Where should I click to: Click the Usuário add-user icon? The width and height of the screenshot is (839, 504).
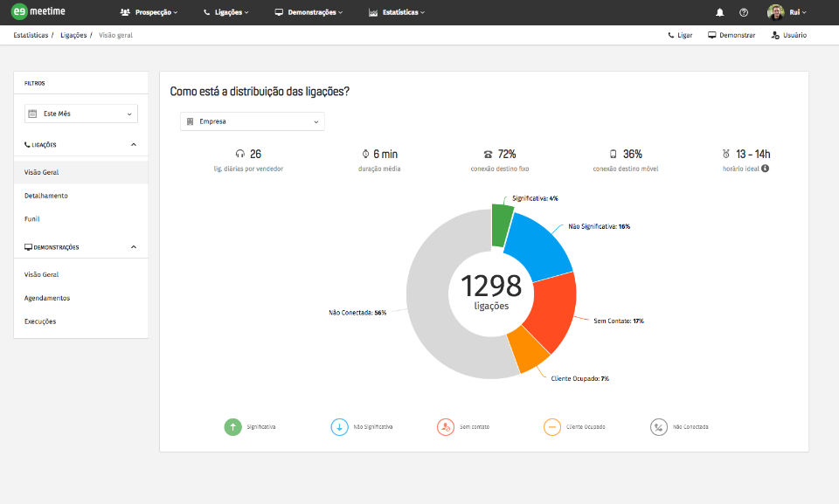tap(775, 36)
